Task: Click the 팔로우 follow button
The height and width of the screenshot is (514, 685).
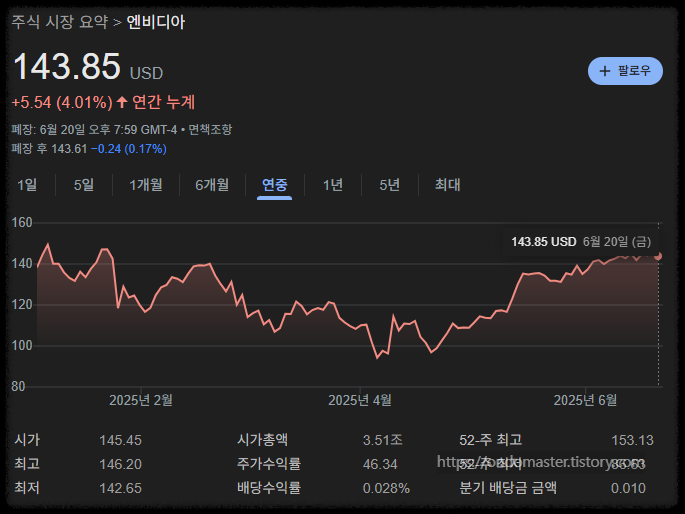Action: tap(625, 71)
